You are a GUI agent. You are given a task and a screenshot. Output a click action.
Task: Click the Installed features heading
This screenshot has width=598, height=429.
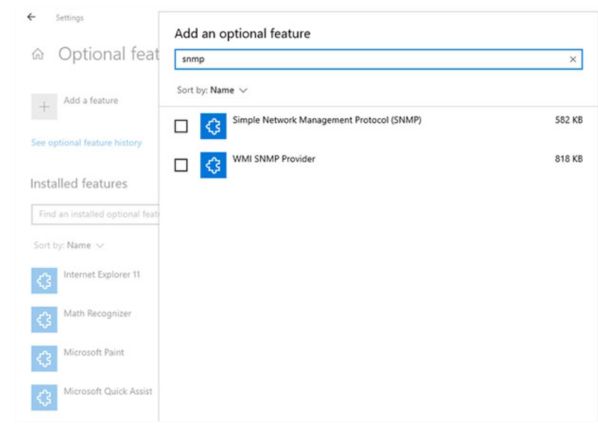tap(79, 184)
